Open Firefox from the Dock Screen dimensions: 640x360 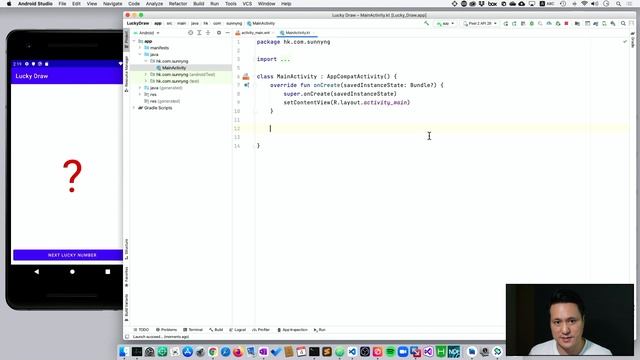[x=238, y=351]
